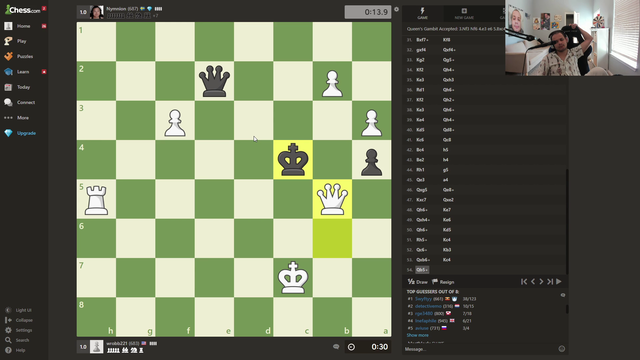Click the white rook on h5
Screen dimensions: 640x360
[96, 199]
